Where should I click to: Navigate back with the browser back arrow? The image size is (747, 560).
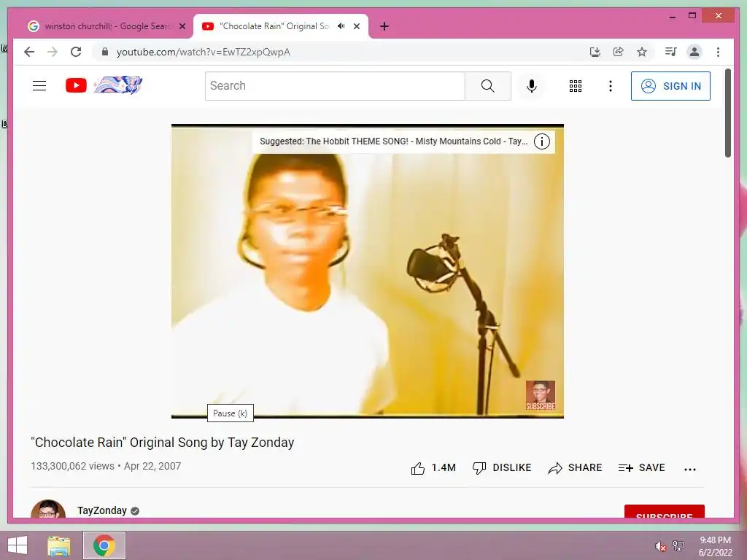[x=29, y=52]
